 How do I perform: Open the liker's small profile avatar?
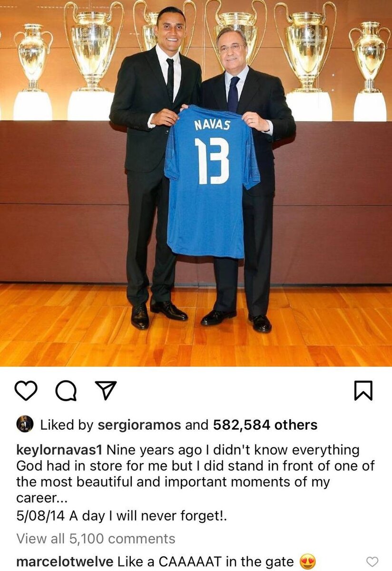tap(25, 424)
